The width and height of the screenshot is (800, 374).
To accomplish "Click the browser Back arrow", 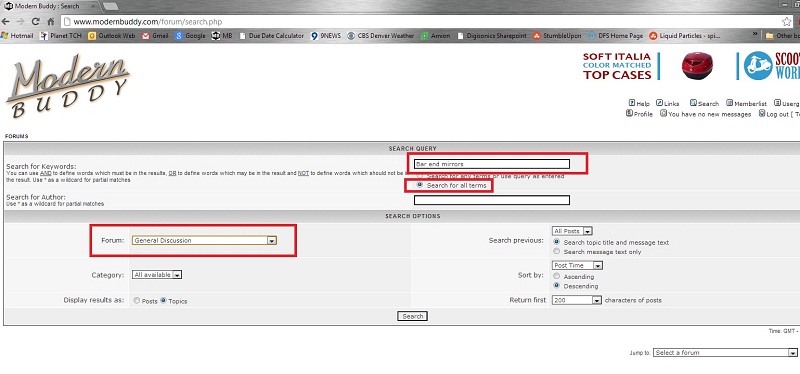I will tap(6, 22).
